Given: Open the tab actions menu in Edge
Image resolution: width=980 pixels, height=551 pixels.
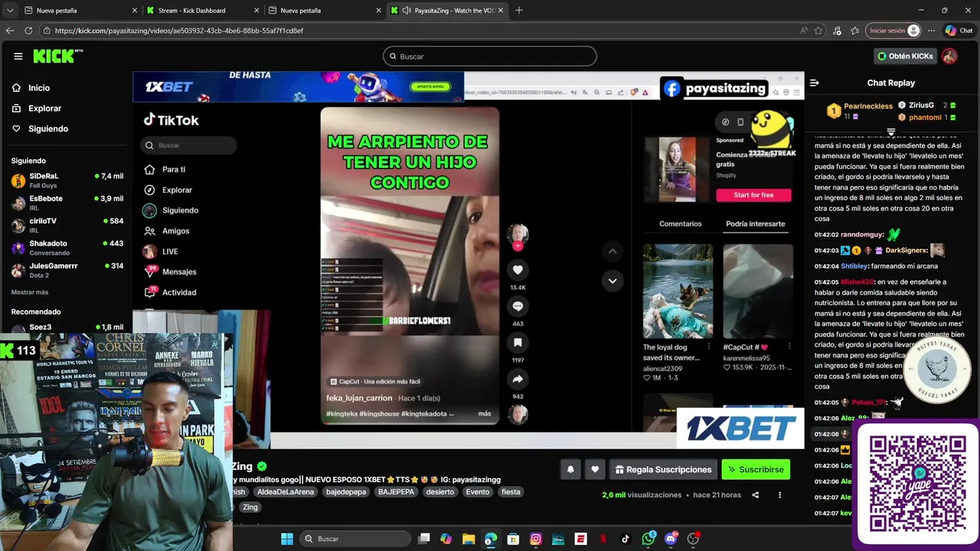Looking at the screenshot, I should point(9,10).
